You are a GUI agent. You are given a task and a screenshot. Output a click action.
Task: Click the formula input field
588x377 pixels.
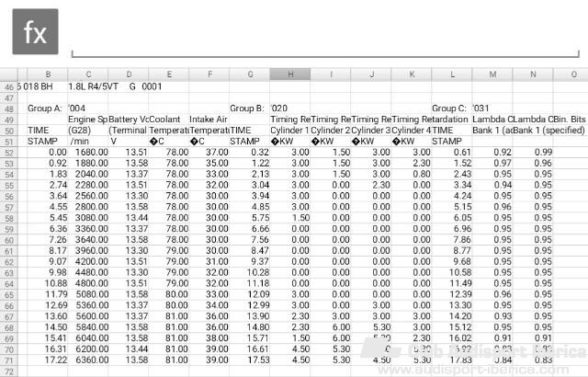(x=325, y=34)
